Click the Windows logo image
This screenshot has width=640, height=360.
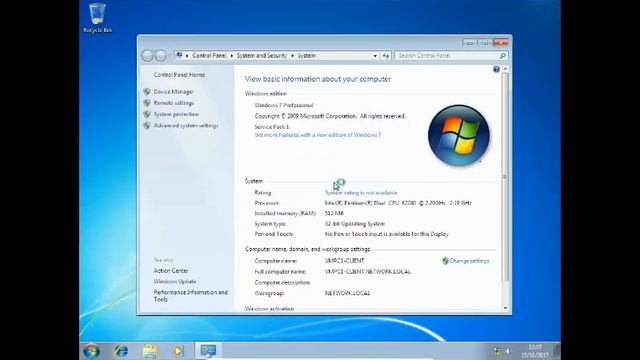[459, 136]
